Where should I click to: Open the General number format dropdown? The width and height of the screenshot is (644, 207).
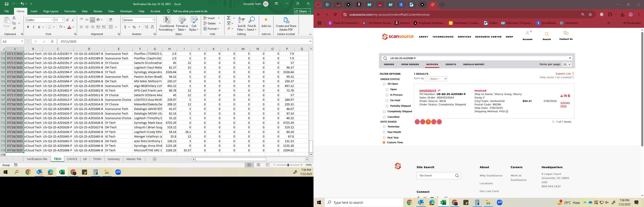pyautogui.click(x=153, y=20)
